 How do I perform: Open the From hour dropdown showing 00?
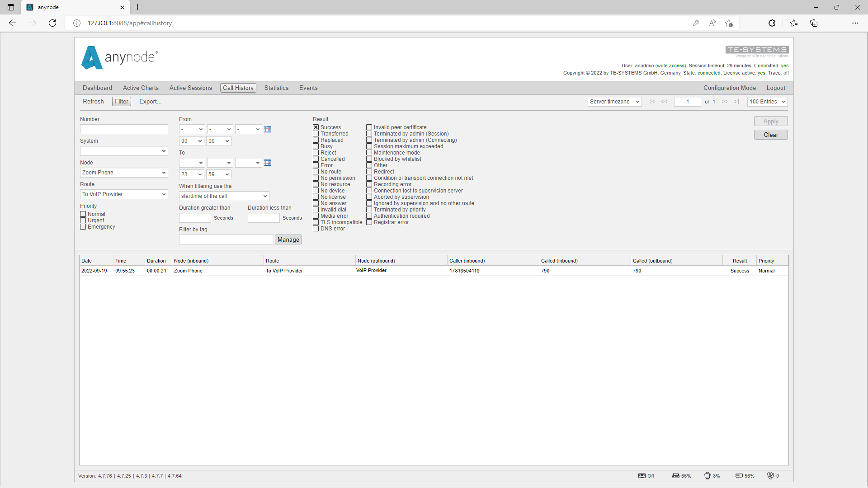(x=191, y=141)
